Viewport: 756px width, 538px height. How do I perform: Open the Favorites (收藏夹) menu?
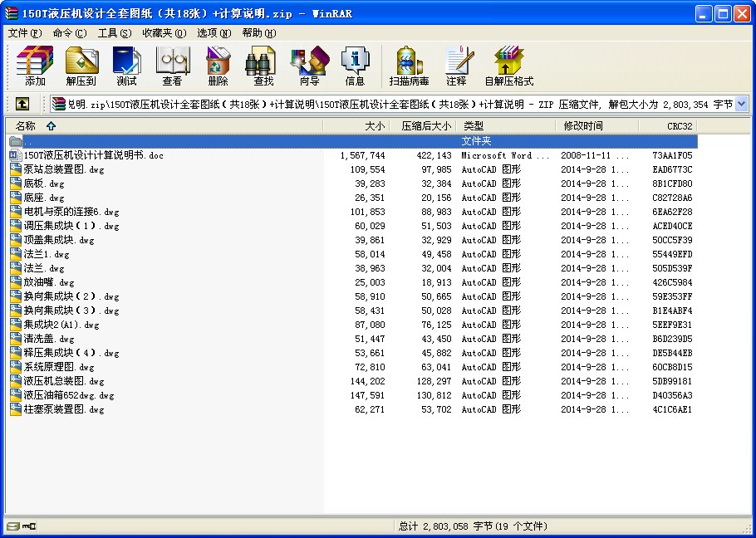click(164, 33)
